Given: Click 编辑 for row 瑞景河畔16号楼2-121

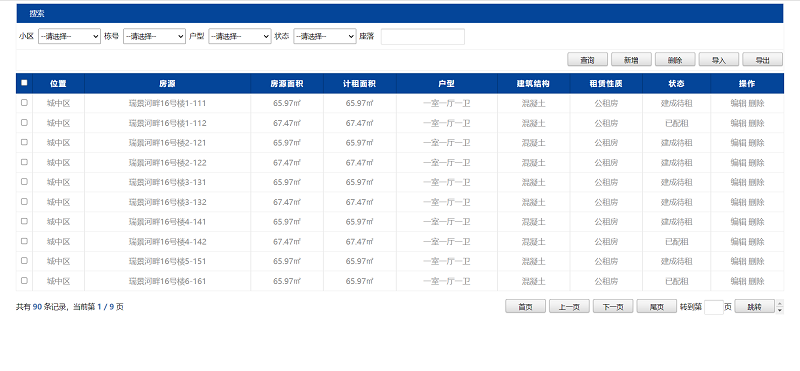Looking at the screenshot, I should pyautogui.click(x=738, y=143).
